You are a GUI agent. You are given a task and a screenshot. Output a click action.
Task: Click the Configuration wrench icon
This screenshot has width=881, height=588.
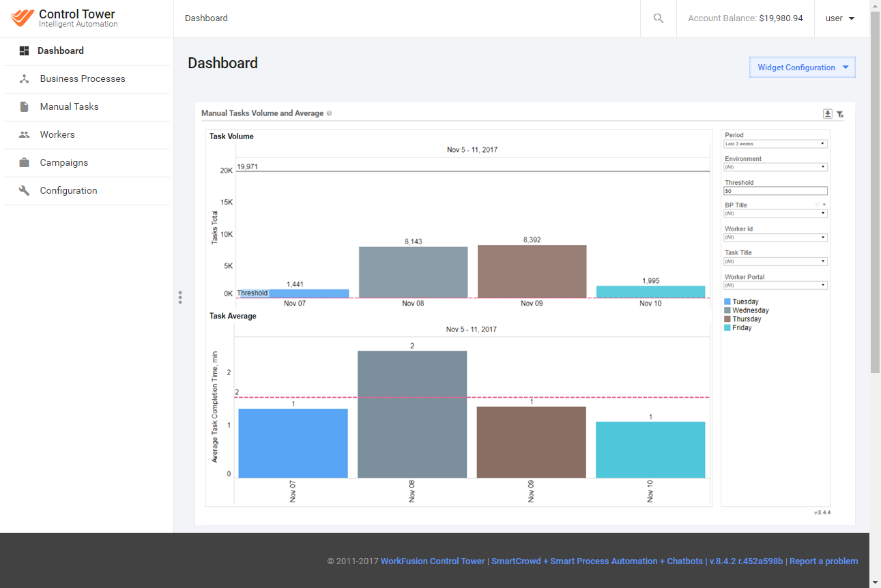click(x=25, y=191)
